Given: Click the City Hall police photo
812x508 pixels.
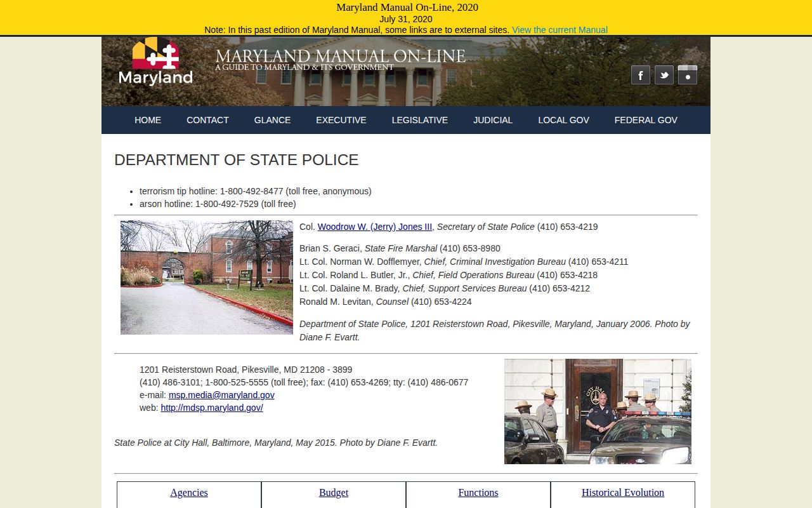Looking at the screenshot, I should click(x=598, y=411).
